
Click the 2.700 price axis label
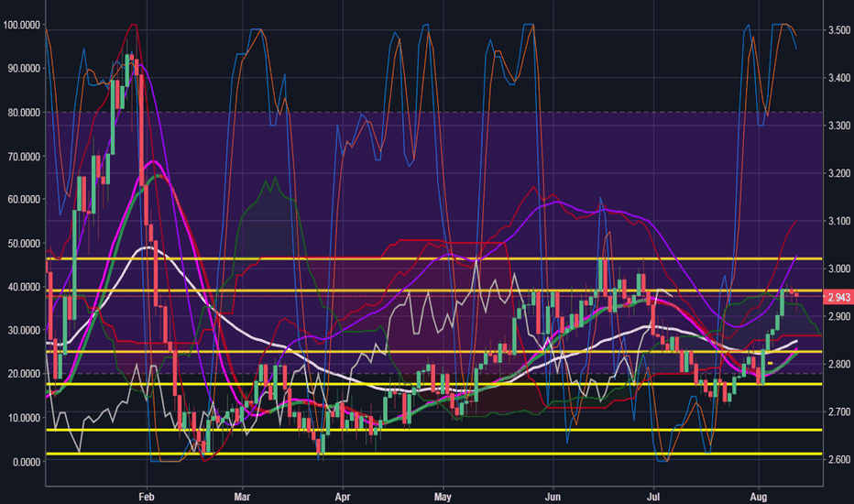[x=838, y=411]
